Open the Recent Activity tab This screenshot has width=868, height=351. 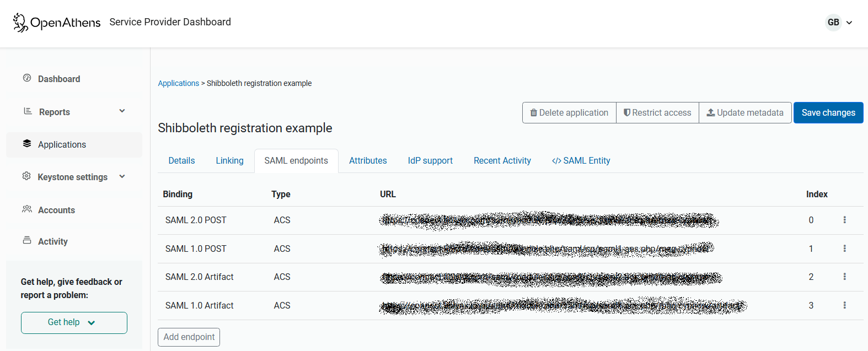point(502,160)
